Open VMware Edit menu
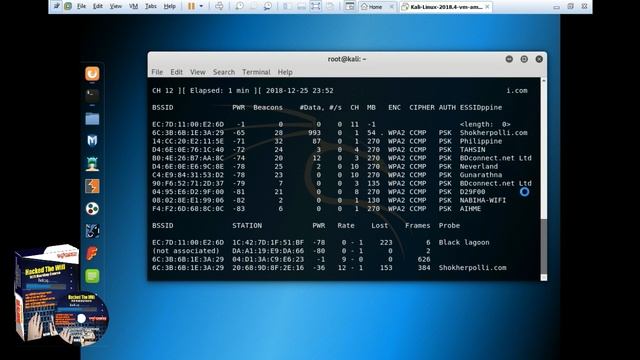Image resolution: width=640 pixels, height=360 pixels. click(98, 6)
